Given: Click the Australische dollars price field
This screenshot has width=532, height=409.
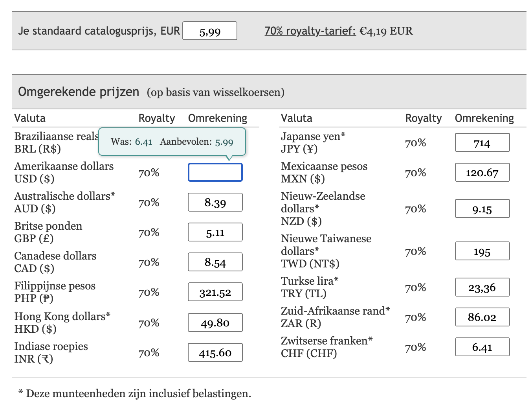Looking at the screenshot, I should [215, 202].
